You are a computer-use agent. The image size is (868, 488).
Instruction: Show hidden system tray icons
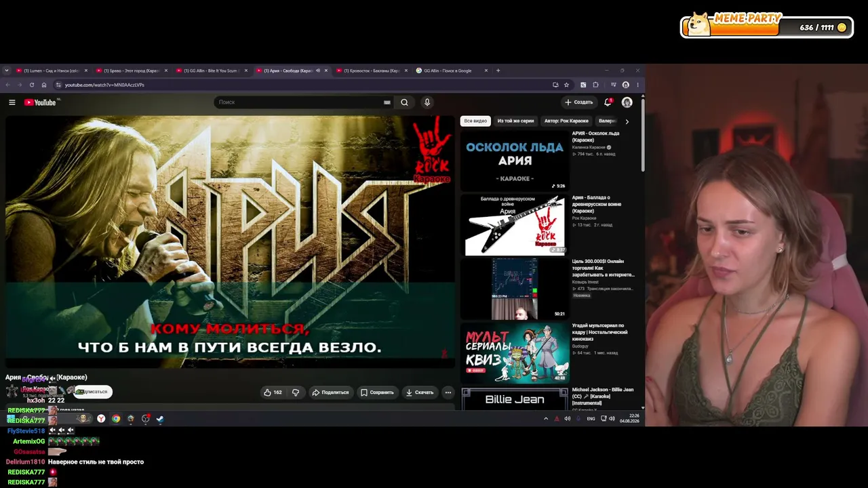pyautogui.click(x=546, y=419)
